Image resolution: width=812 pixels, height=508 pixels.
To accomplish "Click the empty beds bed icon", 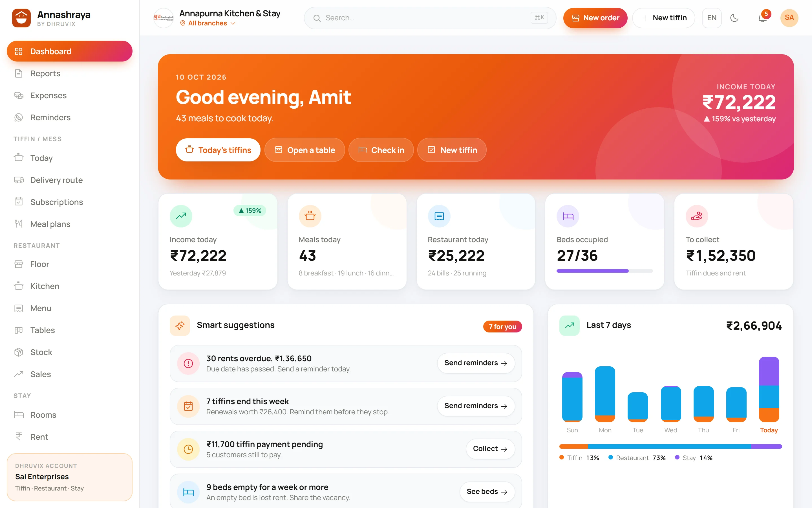I will (x=188, y=492).
